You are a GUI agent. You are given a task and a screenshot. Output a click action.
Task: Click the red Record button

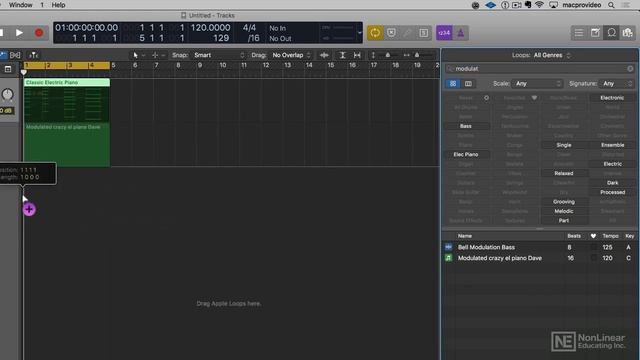click(x=39, y=33)
